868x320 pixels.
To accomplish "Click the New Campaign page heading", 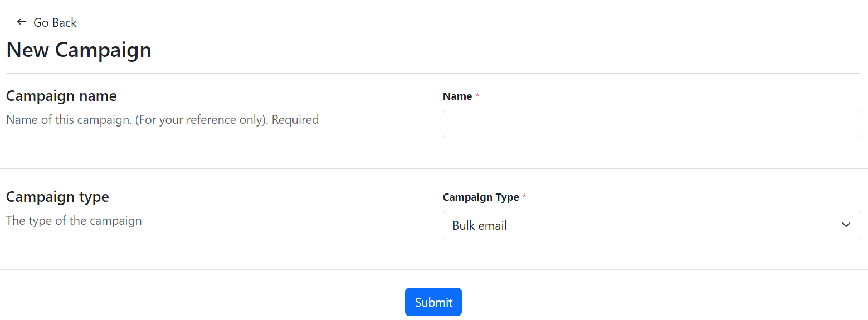I will click(x=79, y=50).
